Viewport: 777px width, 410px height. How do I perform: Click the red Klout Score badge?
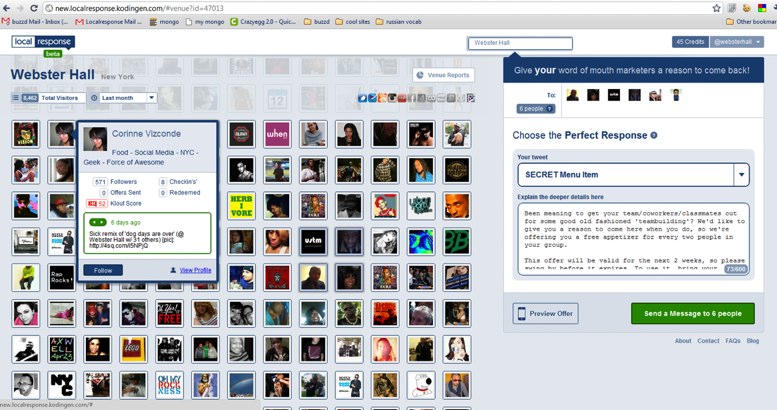coord(97,204)
